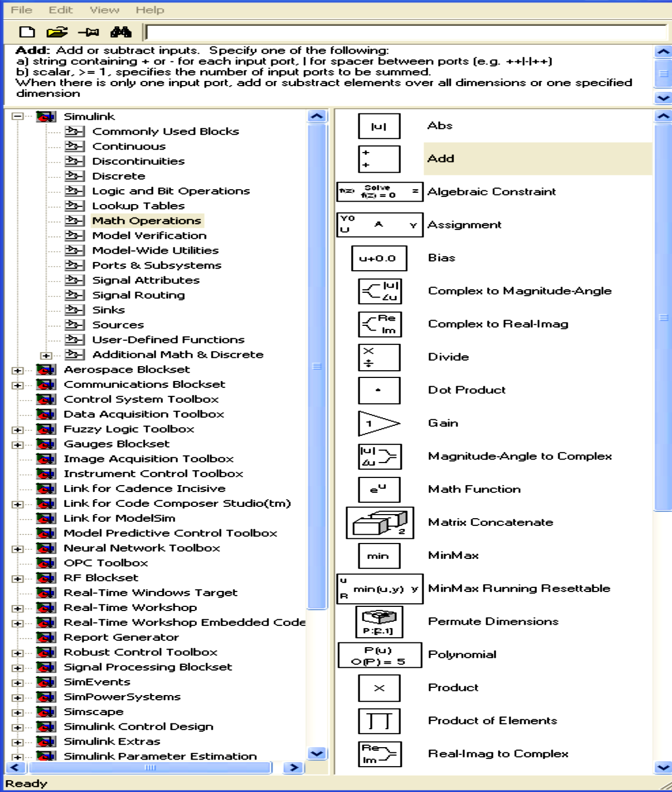Image resolution: width=672 pixels, height=792 pixels.
Task: Select the Signal Routing library
Action: point(138,295)
